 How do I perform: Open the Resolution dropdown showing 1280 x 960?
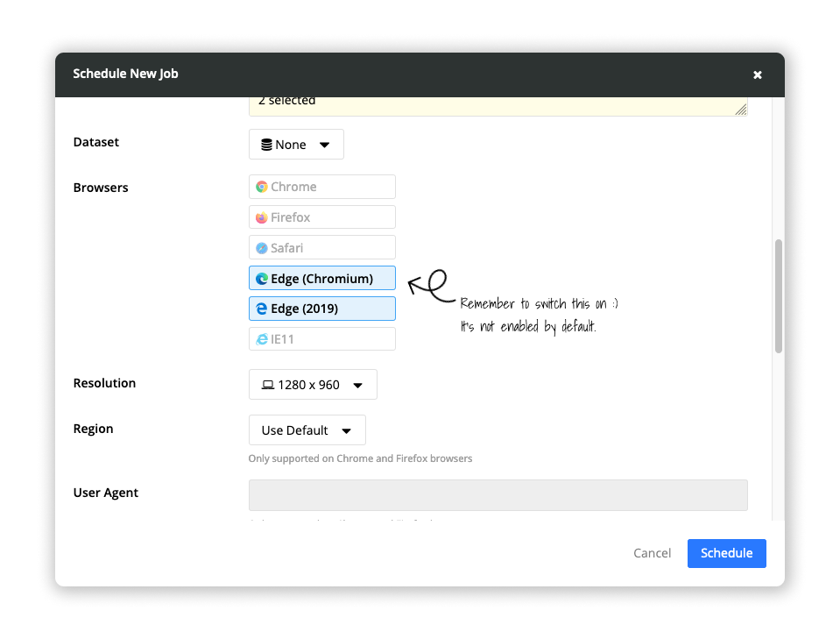[x=312, y=384]
